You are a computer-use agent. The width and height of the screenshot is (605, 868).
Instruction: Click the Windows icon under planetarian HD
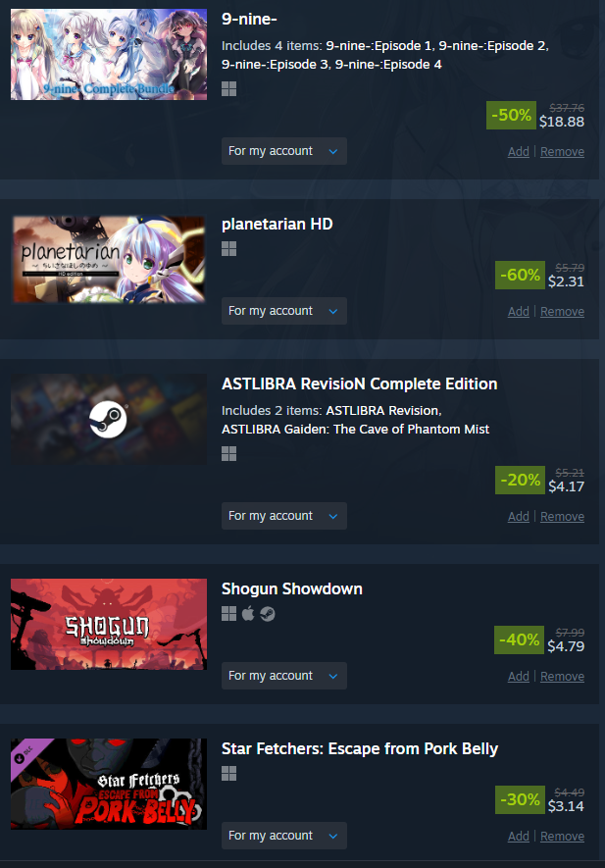tap(228, 249)
